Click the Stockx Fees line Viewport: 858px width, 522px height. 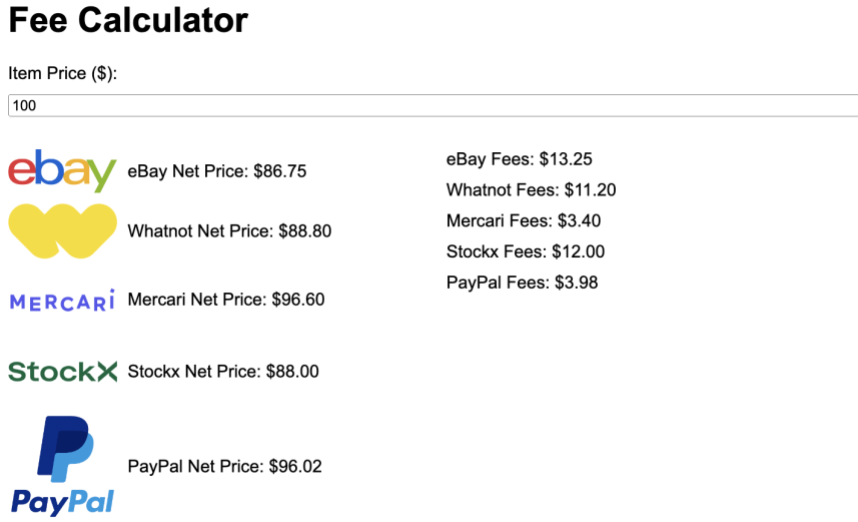click(525, 251)
